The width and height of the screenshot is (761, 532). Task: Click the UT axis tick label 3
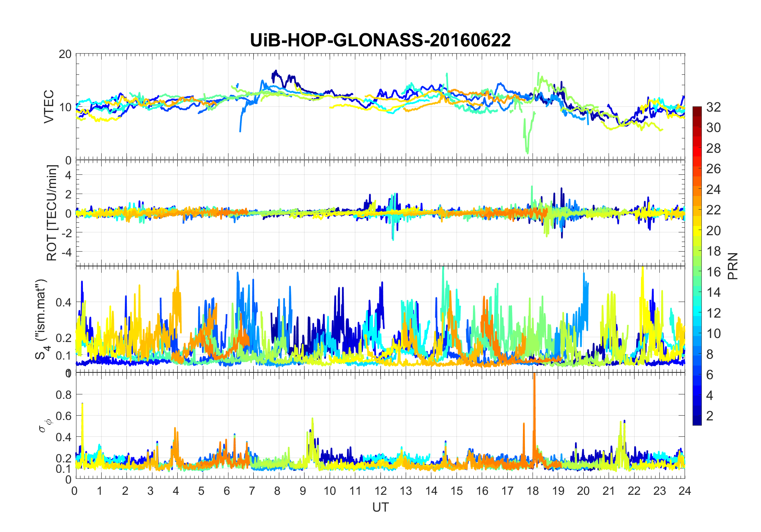coord(150,491)
